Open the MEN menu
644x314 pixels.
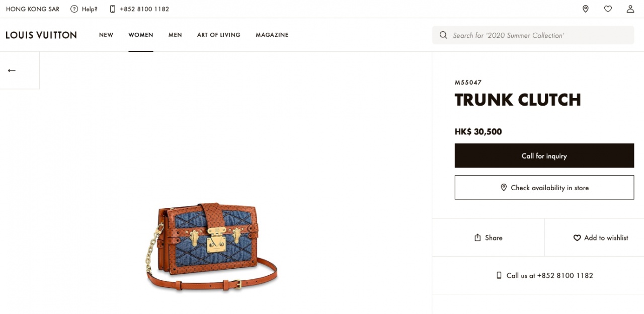175,35
